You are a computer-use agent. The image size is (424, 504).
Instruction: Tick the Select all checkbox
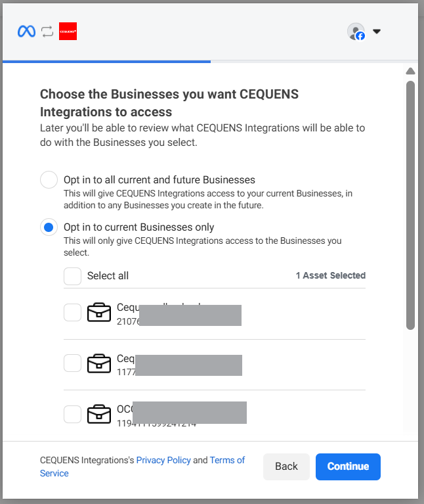pyautogui.click(x=73, y=276)
